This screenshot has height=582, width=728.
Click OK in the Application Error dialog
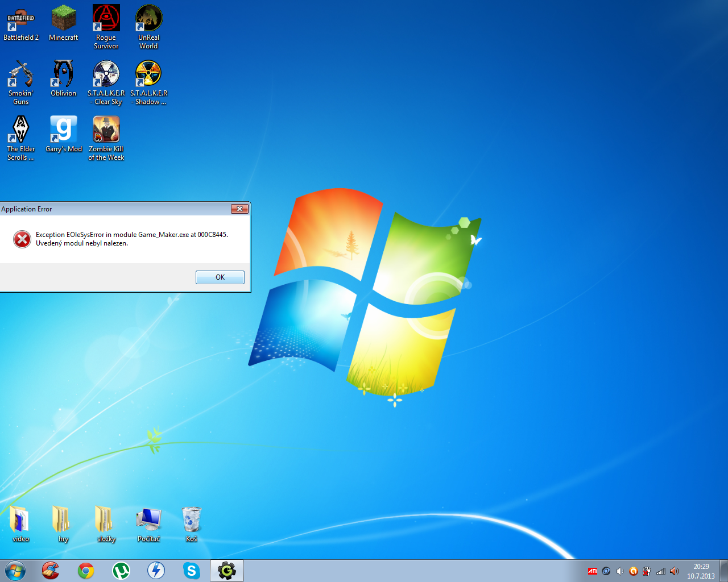click(x=220, y=277)
